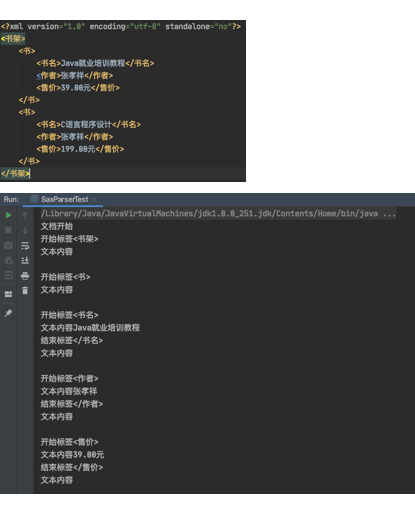
Task: Click the stop process square icon
Action: point(8,230)
